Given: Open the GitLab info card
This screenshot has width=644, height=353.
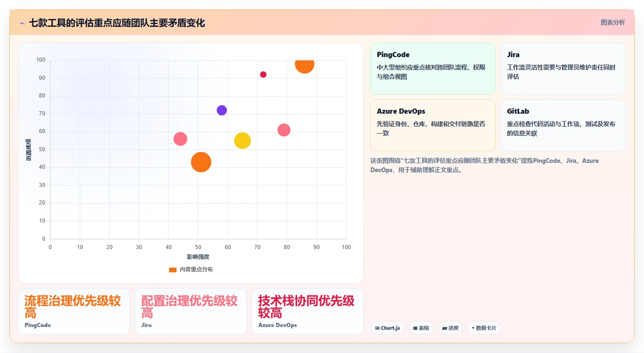Looking at the screenshot, I should click(x=563, y=125).
